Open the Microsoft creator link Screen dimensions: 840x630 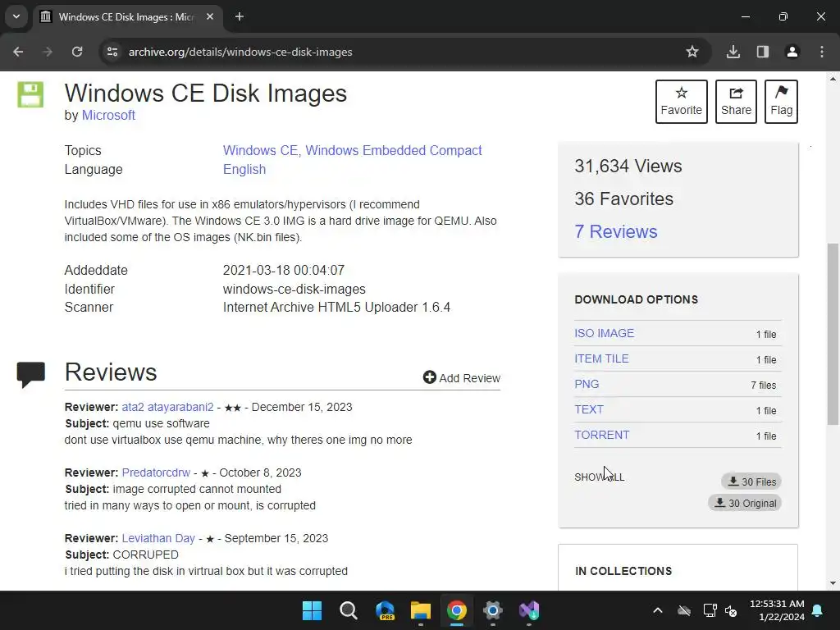tap(108, 115)
